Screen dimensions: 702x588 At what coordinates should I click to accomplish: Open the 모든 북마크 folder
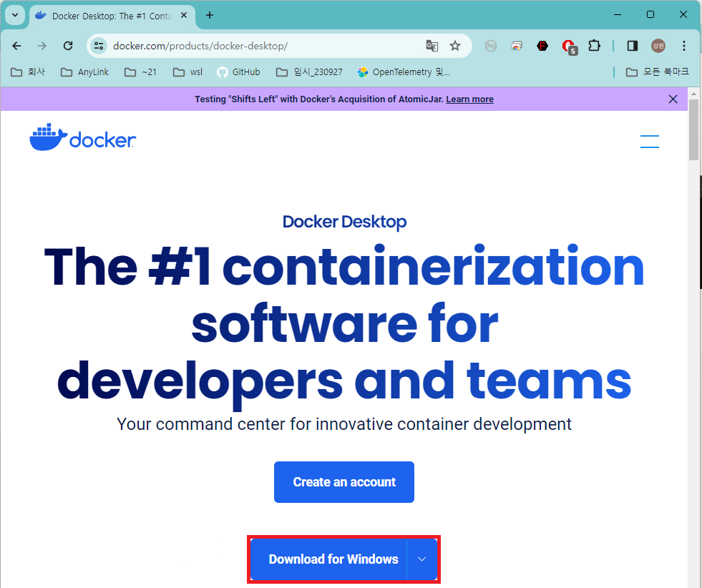657,72
